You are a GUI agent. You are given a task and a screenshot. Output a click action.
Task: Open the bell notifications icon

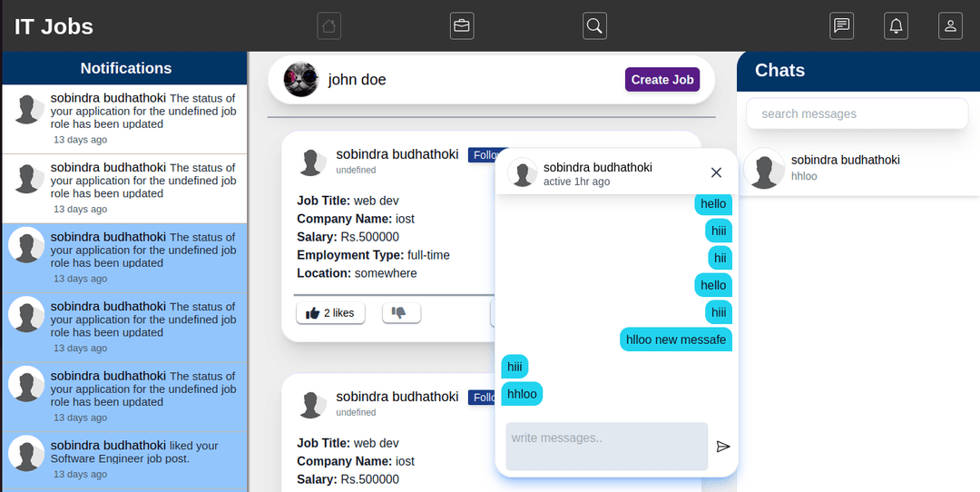point(897,26)
